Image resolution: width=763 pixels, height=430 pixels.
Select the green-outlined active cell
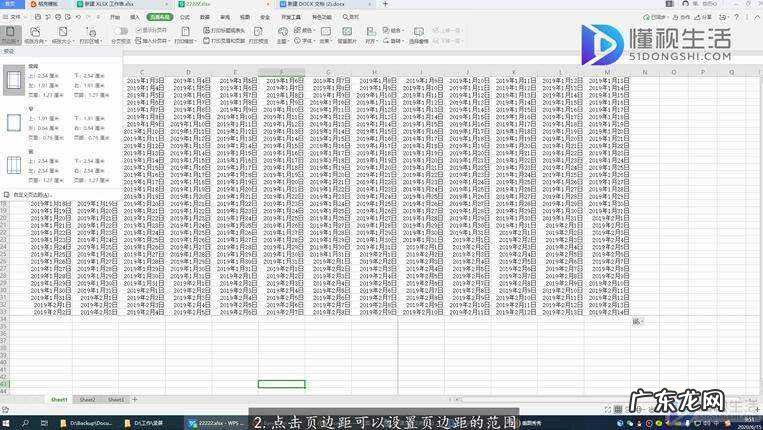click(281, 384)
